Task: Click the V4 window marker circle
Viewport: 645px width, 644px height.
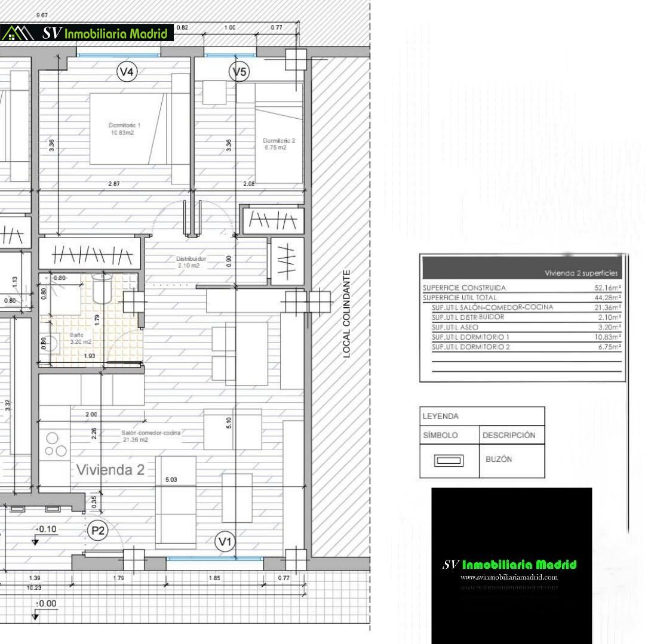Action: (x=127, y=72)
